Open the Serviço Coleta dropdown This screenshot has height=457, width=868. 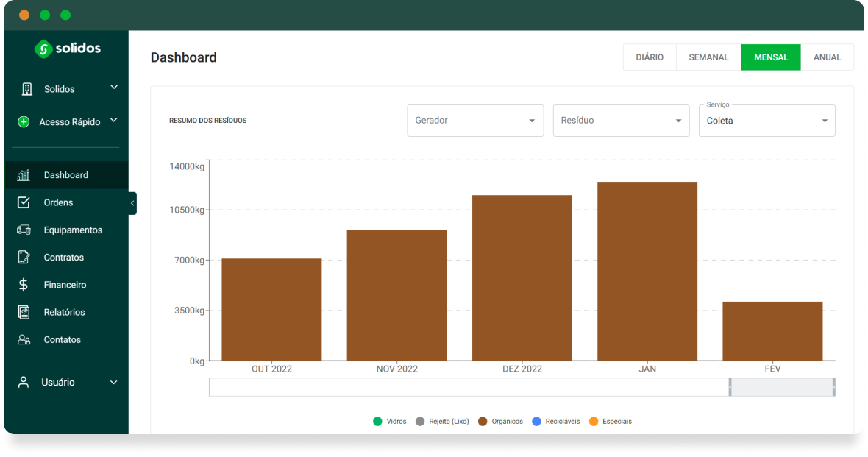click(x=766, y=121)
